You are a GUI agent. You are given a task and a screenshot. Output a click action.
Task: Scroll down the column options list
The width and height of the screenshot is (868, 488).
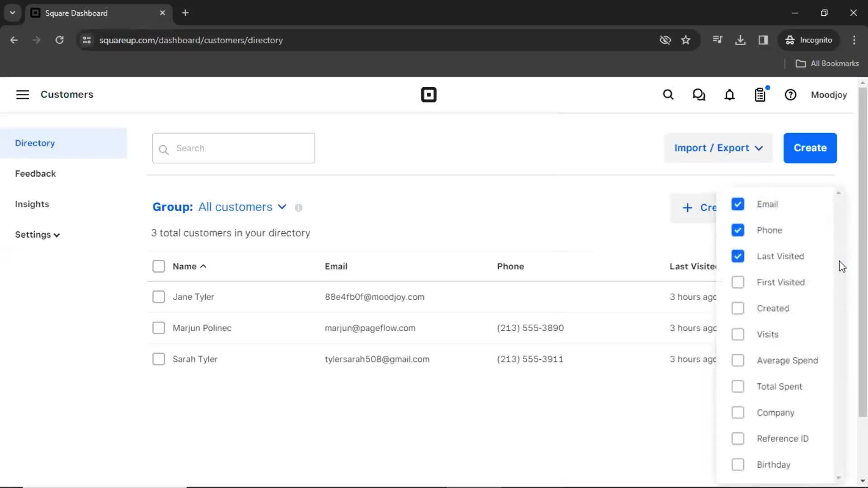[x=838, y=477]
